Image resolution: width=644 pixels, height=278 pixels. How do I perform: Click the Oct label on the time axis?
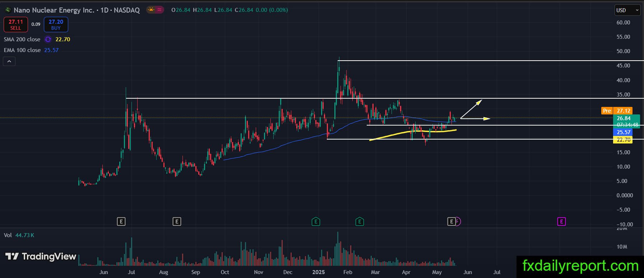tap(225, 272)
